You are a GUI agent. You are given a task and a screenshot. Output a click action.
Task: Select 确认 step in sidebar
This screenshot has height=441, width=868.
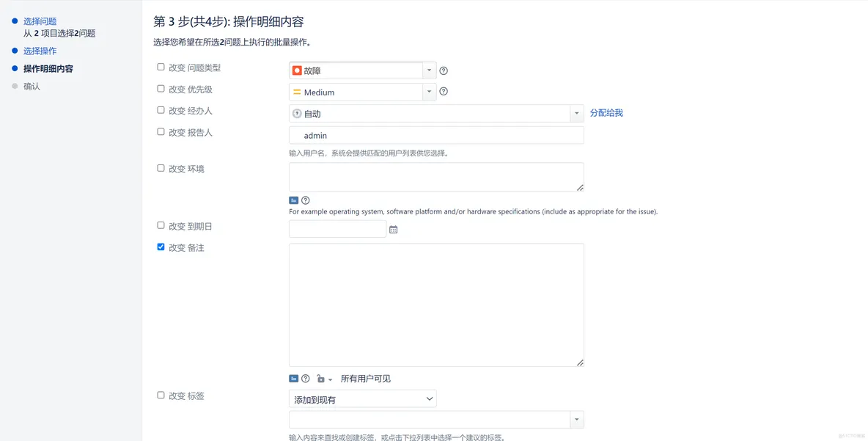click(32, 87)
